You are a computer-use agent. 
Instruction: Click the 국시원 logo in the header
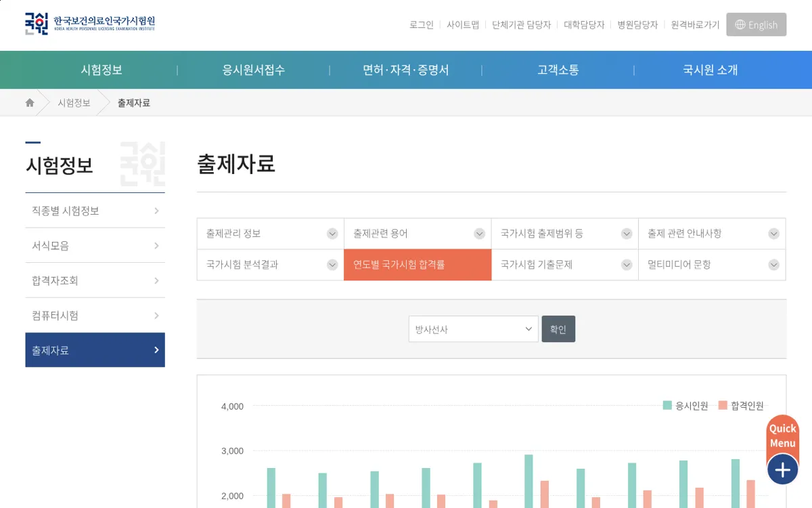(90, 24)
